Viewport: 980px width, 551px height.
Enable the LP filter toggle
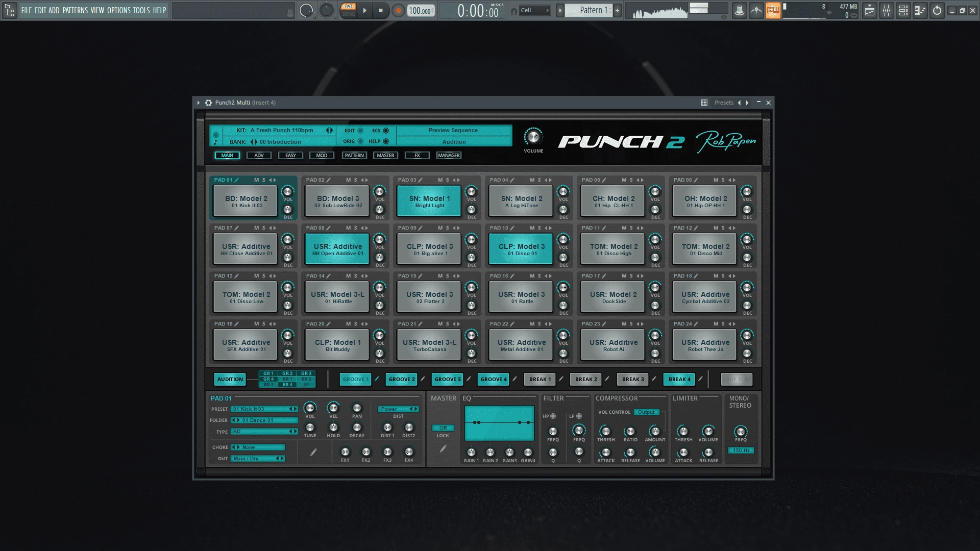(x=579, y=416)
